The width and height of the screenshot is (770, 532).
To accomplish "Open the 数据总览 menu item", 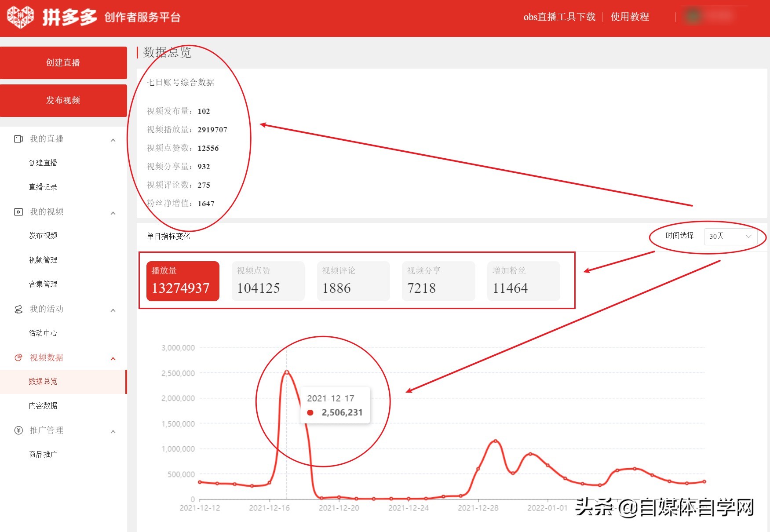I will click(42, 382).
